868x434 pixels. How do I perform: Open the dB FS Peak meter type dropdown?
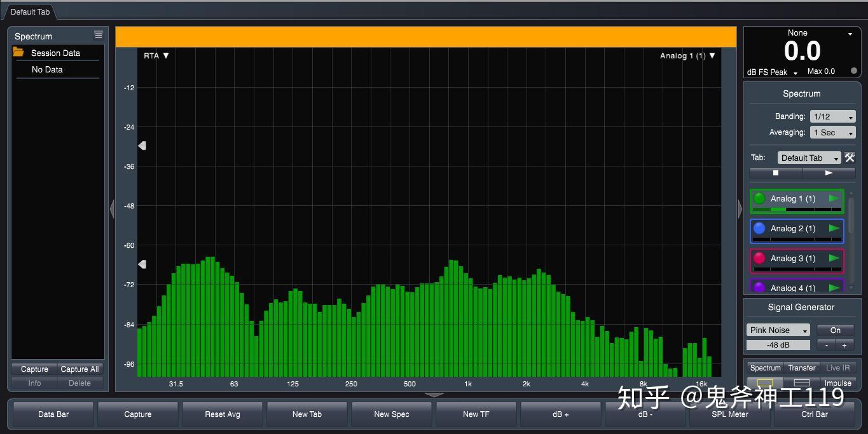coord(772,72)
